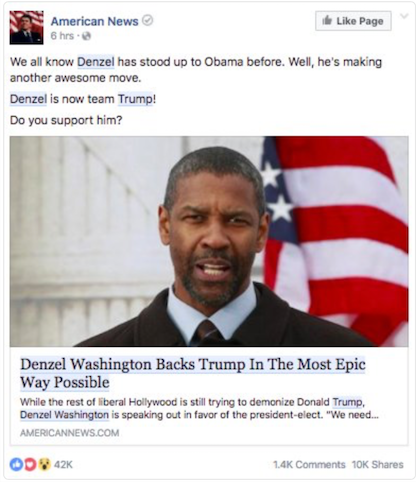Expand the post options chevron menu

(x=404, y=16)
